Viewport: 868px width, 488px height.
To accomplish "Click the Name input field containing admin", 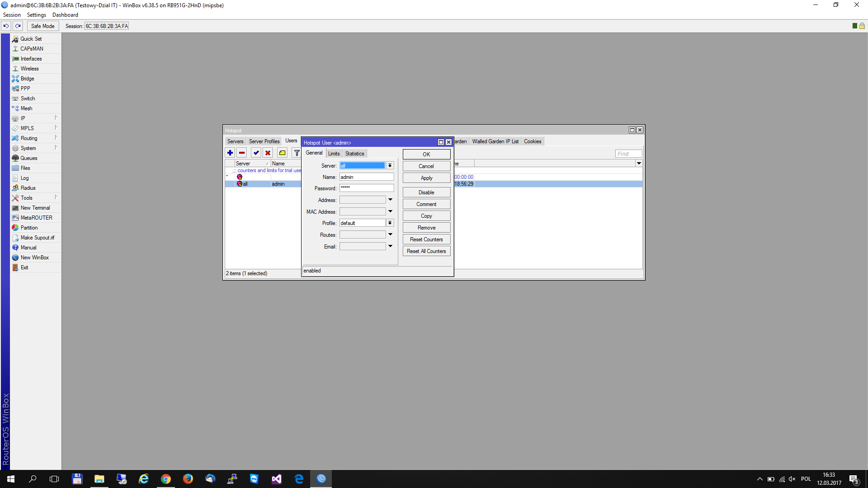I will click(367, 177).
